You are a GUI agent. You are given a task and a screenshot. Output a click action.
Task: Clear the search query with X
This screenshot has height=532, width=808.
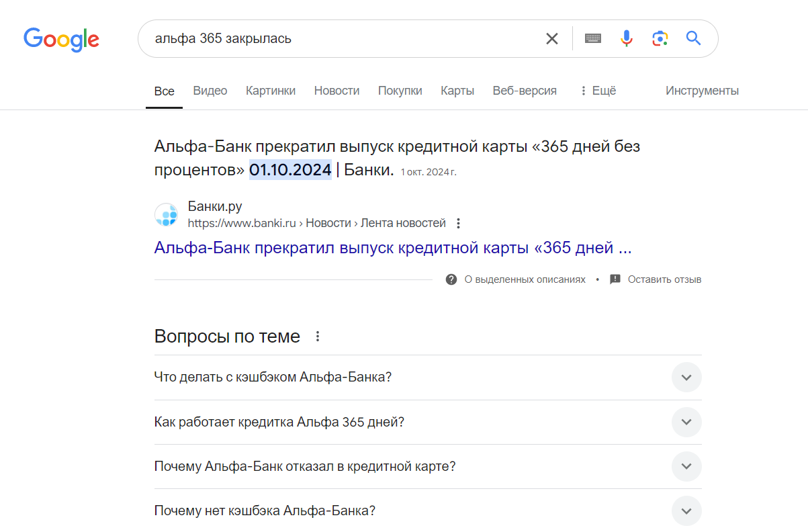[x=552, y=39]
